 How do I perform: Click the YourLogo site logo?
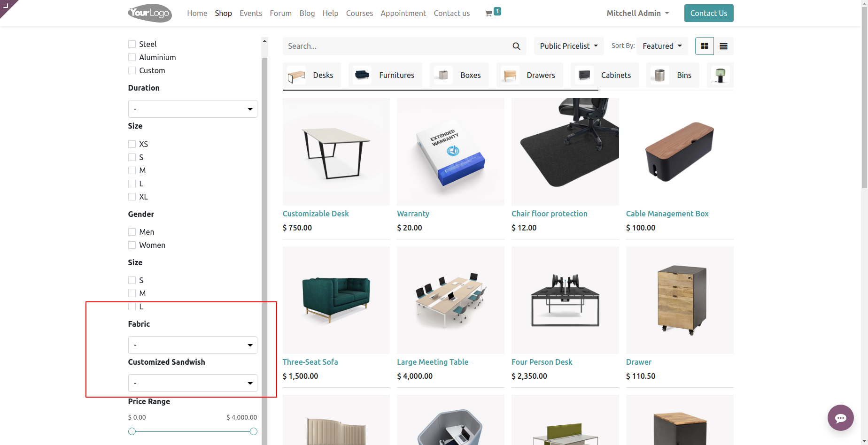point(150,13)
